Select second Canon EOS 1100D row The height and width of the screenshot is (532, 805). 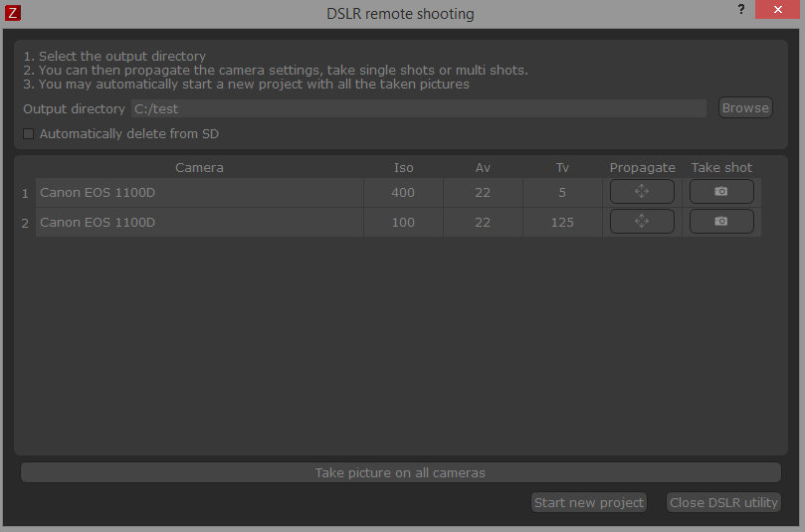pyautogui.click(x=199, y=223)
